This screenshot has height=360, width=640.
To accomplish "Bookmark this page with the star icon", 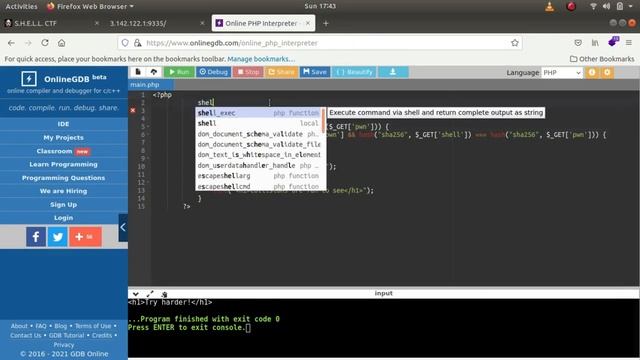I will tap(515, 43).
